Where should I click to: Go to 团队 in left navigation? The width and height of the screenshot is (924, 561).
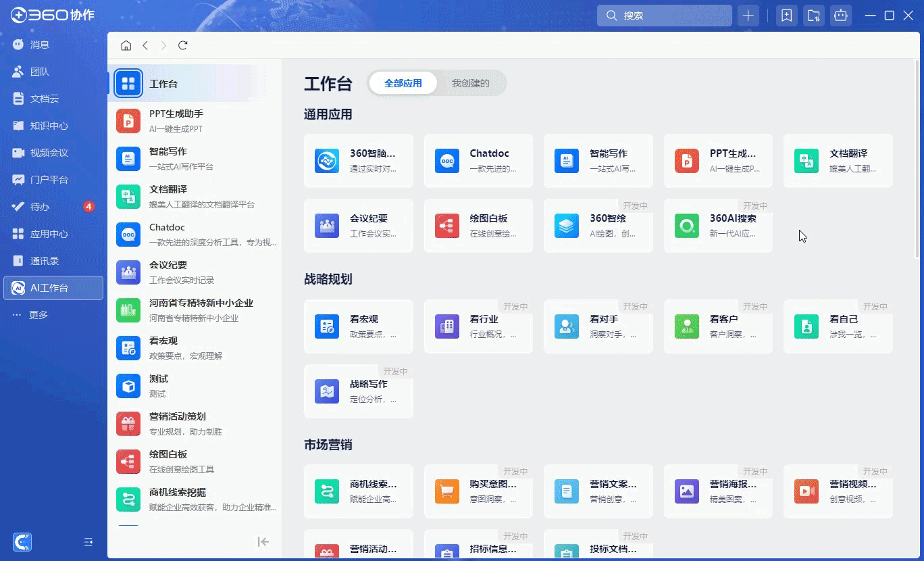point(53,72)
